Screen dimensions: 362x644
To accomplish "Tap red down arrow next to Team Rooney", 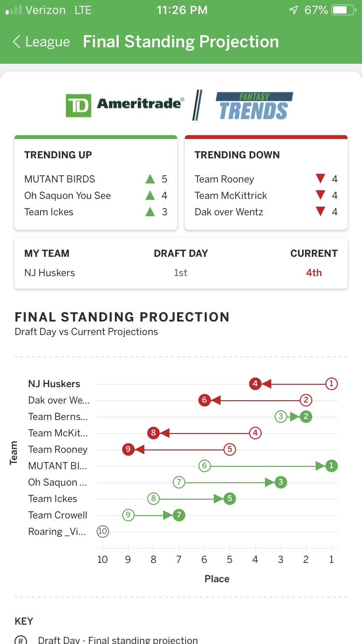I will coord(320,179).
